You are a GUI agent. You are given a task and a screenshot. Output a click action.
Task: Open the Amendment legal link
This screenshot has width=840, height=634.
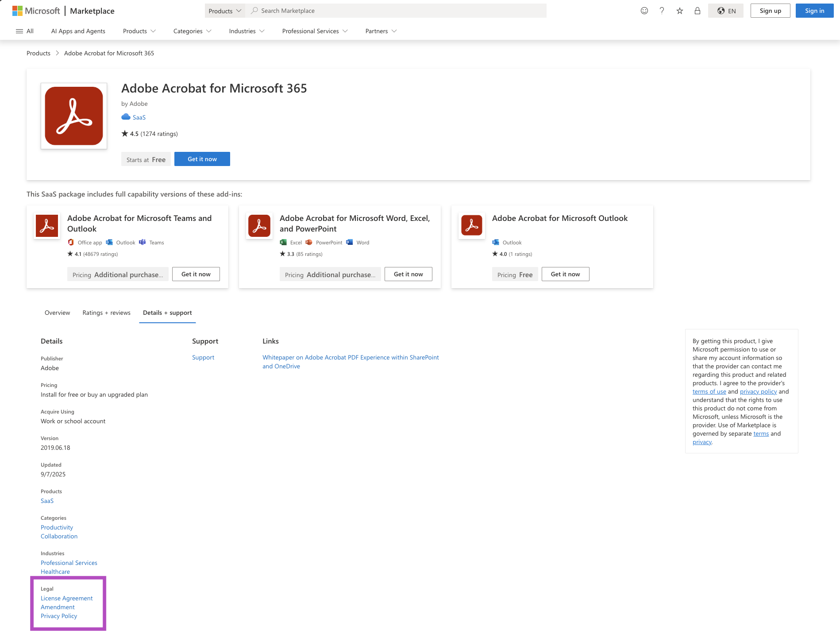click(x=58, y=607)
